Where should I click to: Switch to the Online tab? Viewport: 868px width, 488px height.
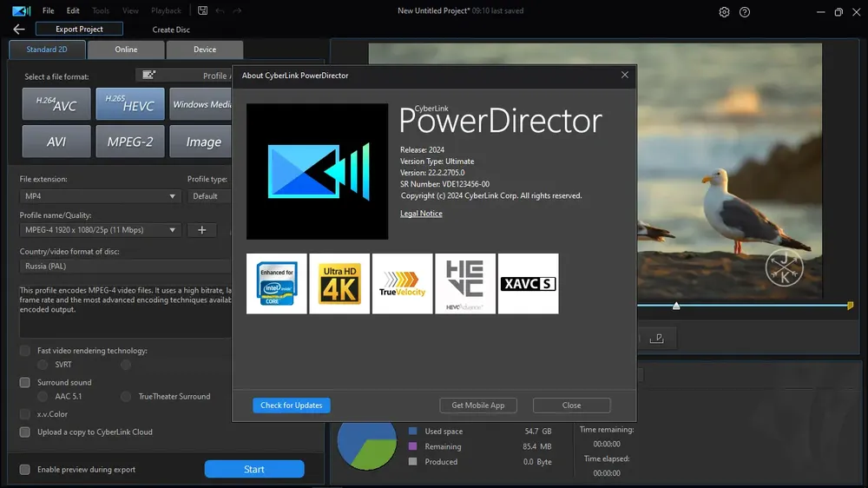pyautogui.click(x=126, y=49)
